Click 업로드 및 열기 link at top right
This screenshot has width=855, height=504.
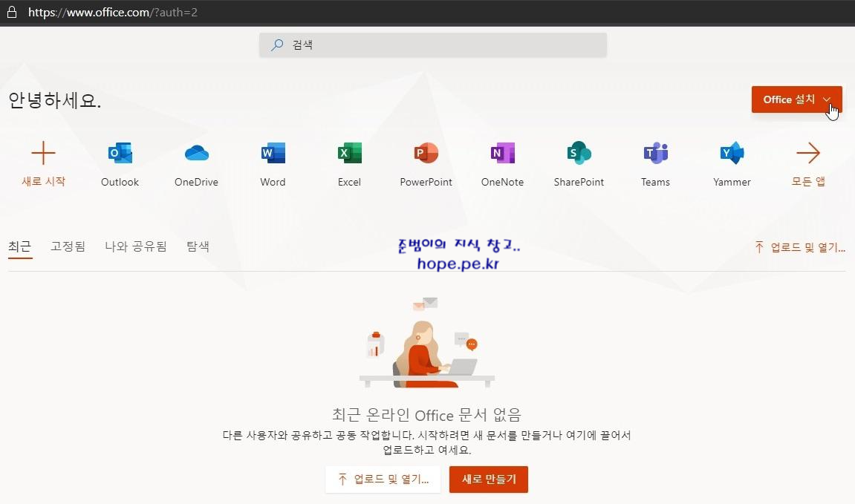tap(800, 247)
